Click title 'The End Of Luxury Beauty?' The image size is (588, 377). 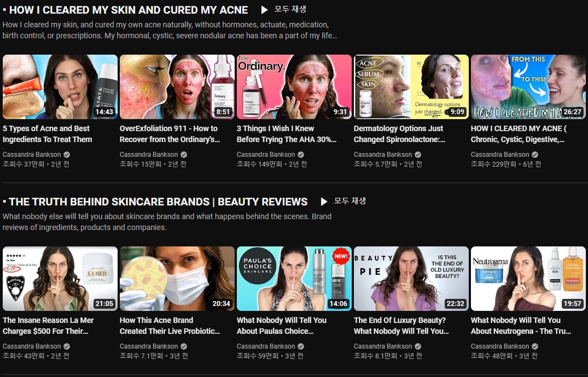(x=401, y=326)
